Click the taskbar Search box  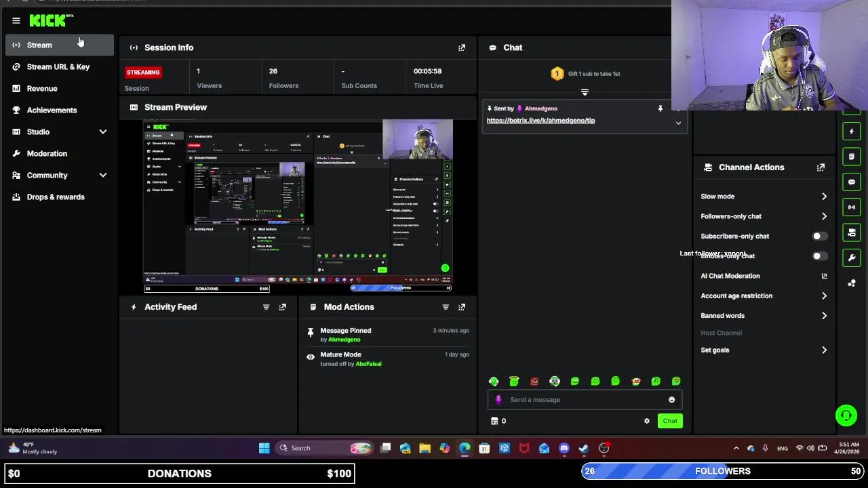point(325,448)
